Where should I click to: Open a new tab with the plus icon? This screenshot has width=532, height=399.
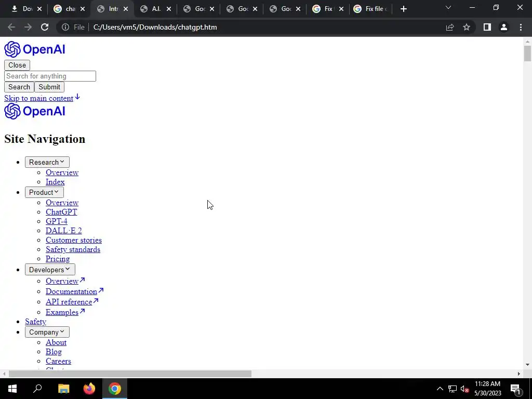coord(403,9)
